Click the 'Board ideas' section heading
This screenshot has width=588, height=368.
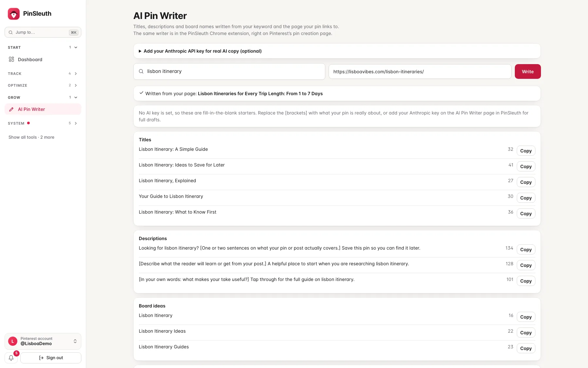click(152, 306)
